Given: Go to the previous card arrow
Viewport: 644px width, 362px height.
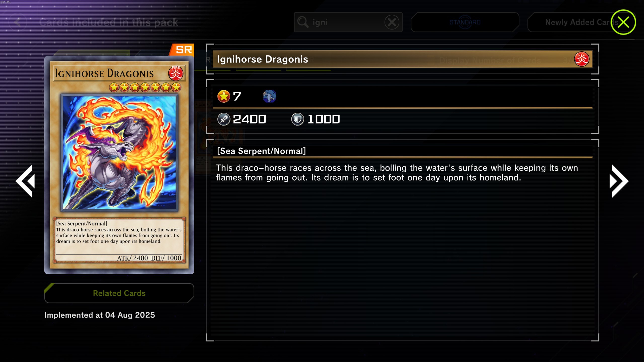Looking at the screenshot, I should [25, 181].
